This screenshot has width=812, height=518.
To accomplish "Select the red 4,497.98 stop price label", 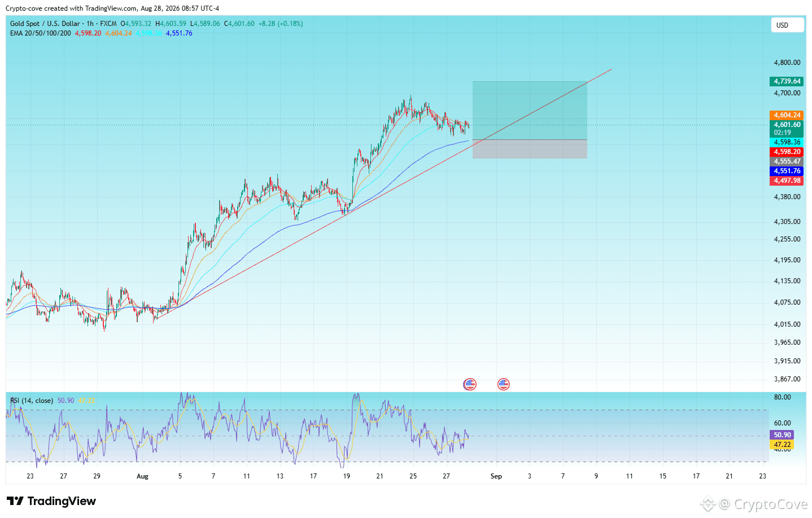I will click(x=787, y=181).
